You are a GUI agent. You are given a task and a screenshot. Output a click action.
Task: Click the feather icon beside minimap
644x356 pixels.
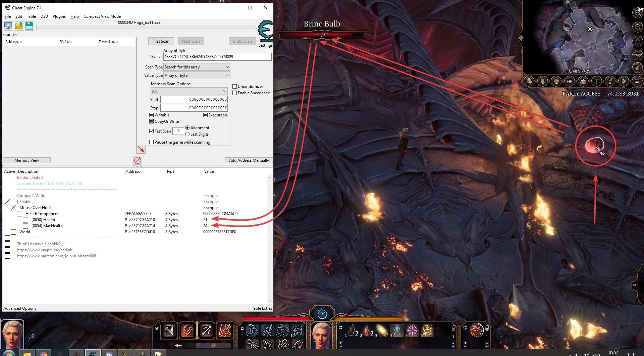(x=637, y=67)
